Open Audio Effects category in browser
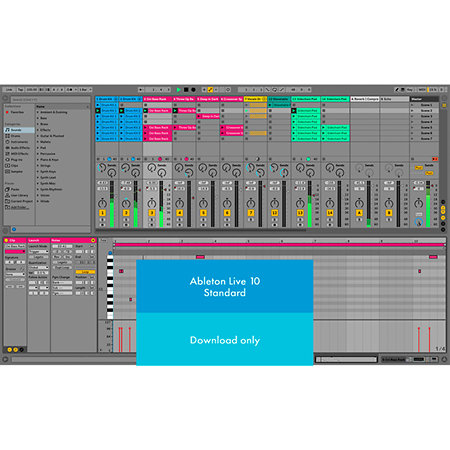450x450 pixels. 19,148
